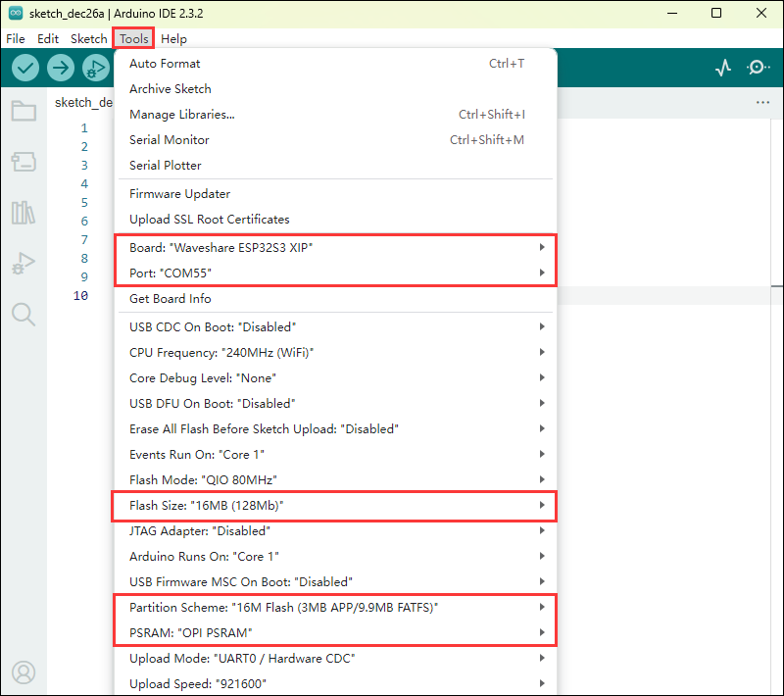Open the Serial Plotter toolbar icon
Screen dimensions: 784x696
tap(723, 68)
